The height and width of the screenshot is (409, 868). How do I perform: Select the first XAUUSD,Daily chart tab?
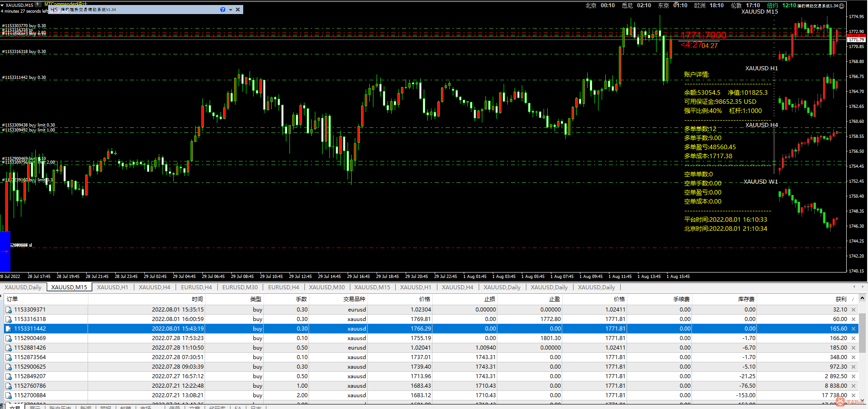(23, 287)
